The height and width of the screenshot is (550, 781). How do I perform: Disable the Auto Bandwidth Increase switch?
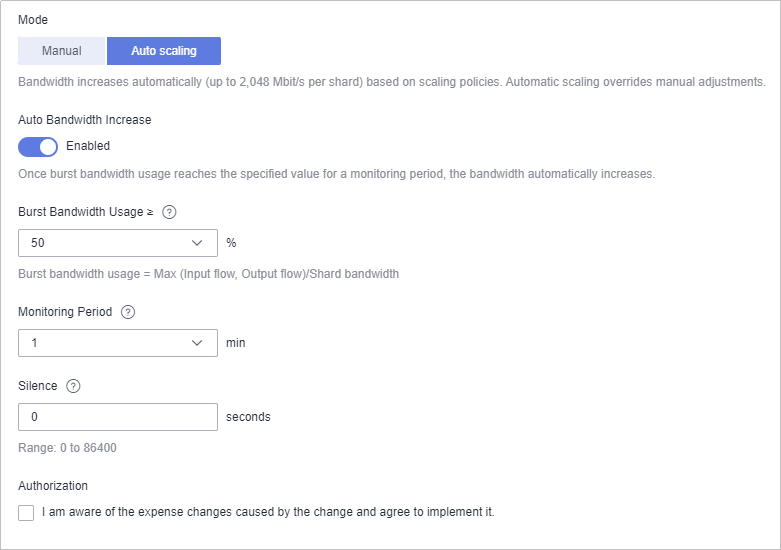pyautogui.click(x=38, y=147)
